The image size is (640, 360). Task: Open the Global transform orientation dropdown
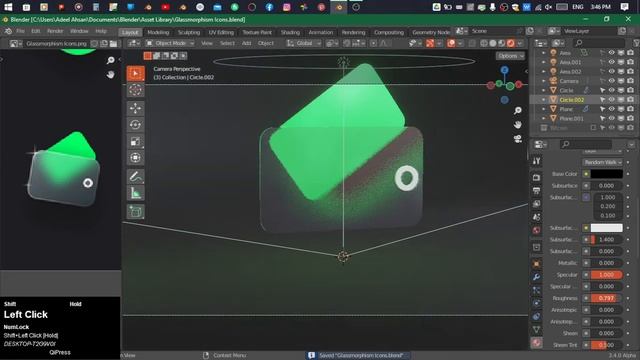pos(304,43)
